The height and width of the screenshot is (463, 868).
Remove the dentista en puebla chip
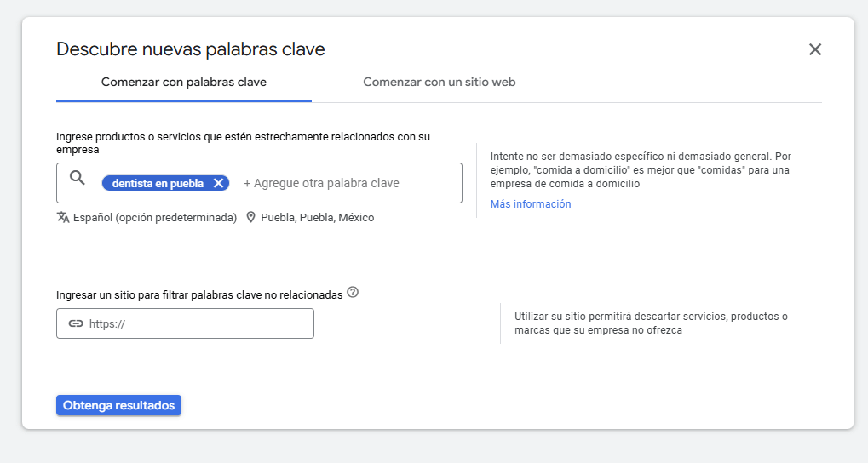click(219, 183)
